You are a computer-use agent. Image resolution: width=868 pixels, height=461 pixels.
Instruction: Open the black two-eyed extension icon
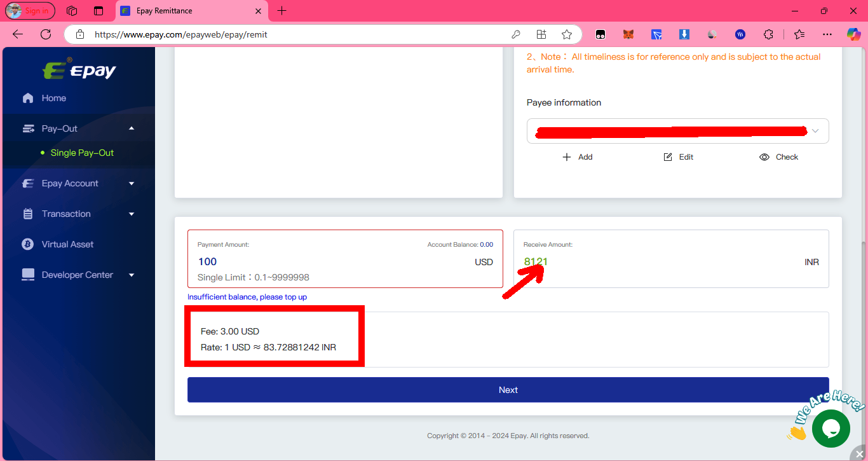pyautogui.click(x=600, y=34)
